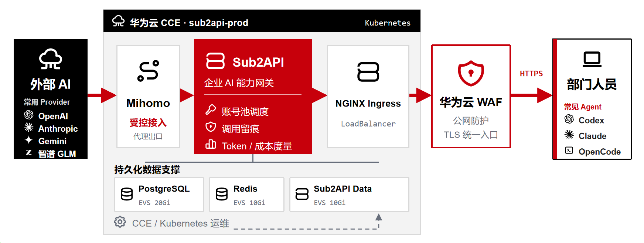Click the red shield lock WAF icon
The height and width of the screenshot is (243, 644).
coord(471,73)
